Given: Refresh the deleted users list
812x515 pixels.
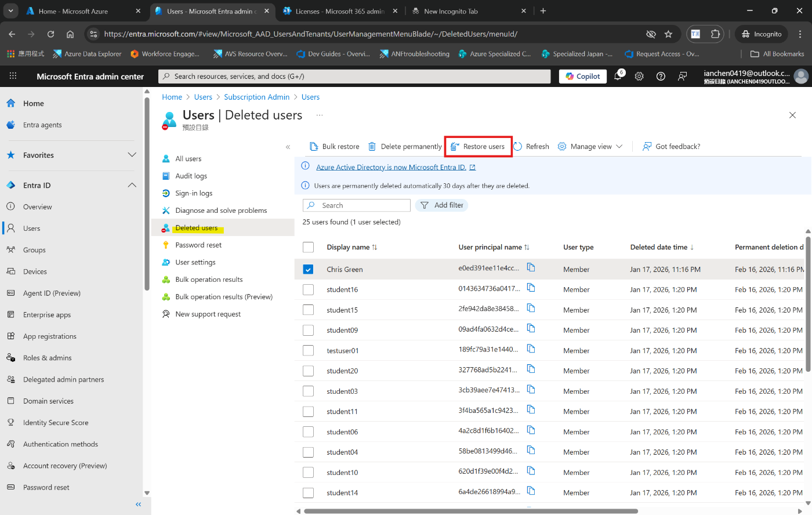Looking at the screenshot, I should (531, 147).
